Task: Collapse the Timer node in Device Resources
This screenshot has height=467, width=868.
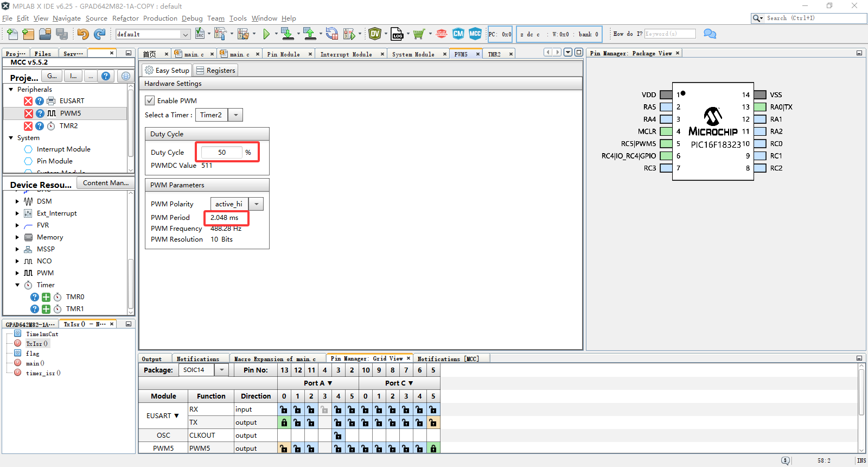Action: point(17,285)
